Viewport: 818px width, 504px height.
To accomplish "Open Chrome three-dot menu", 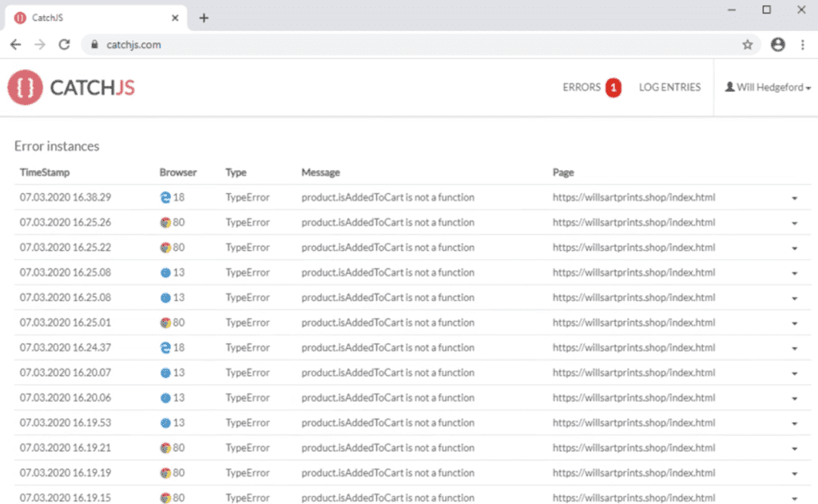I will coord(802,45).
